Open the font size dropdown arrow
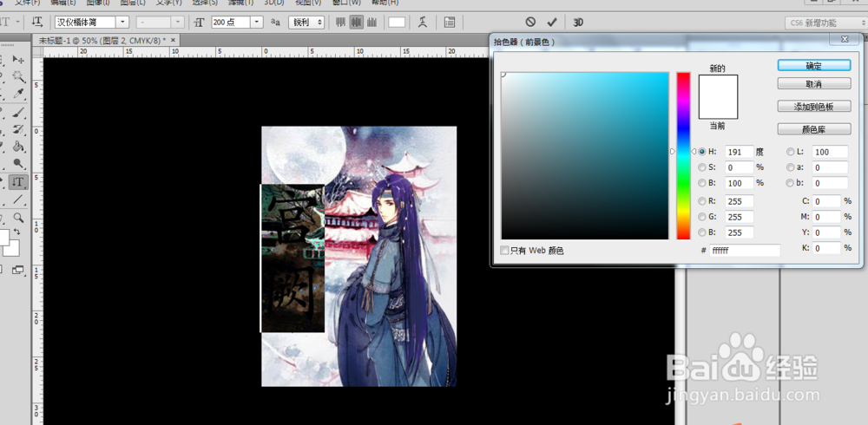The image size is (868, 425). point(257,23)
